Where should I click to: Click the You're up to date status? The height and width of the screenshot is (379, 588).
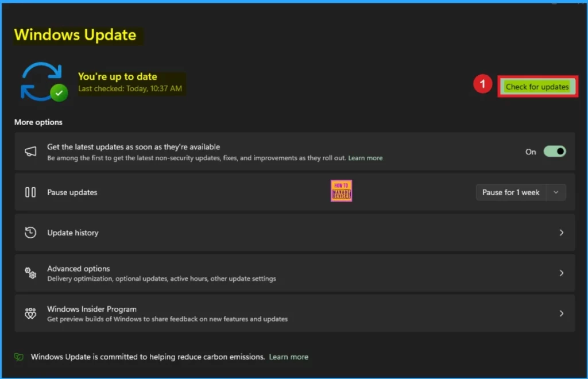[117, 76]
